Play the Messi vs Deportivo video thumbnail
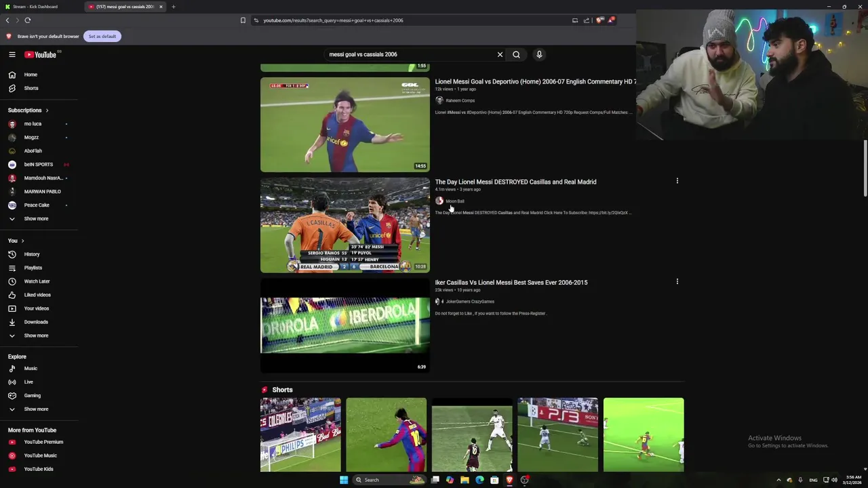 [x=345, y=125]
